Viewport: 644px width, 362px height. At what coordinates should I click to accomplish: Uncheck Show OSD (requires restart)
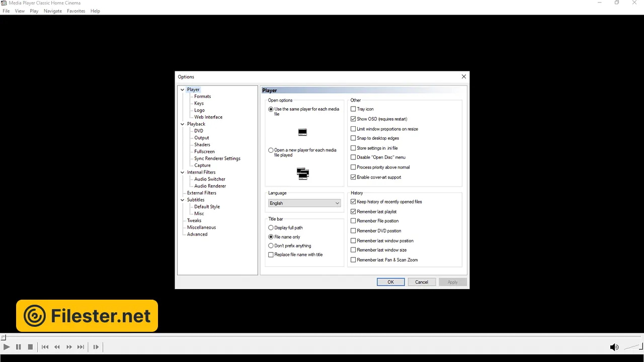coord(353,119)
